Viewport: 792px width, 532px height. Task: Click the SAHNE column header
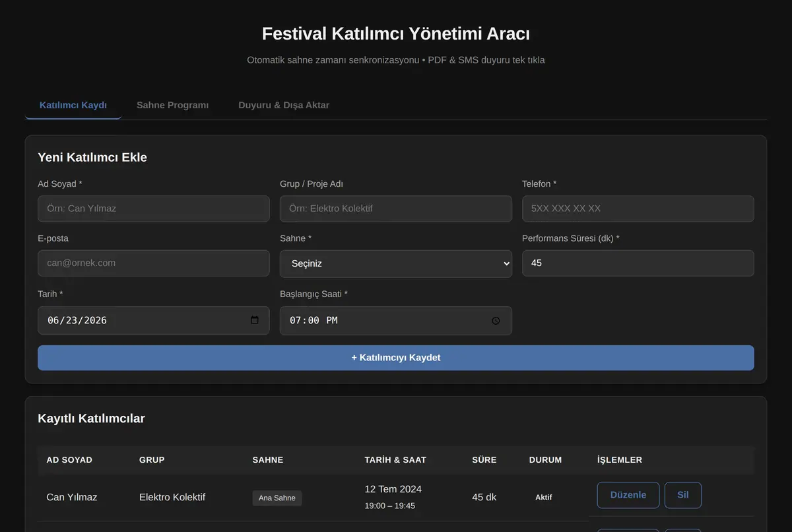[268, 460]
